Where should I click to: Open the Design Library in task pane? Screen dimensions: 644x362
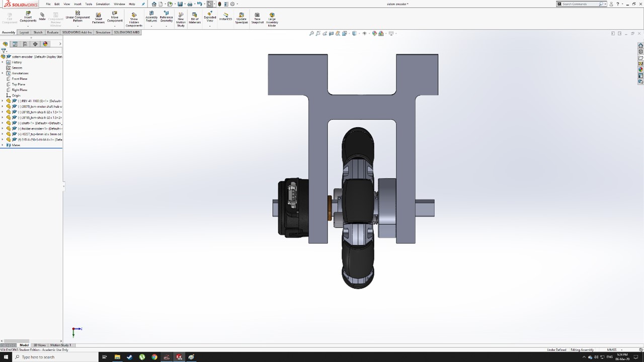pyautogui.click(x=640, y=52)
